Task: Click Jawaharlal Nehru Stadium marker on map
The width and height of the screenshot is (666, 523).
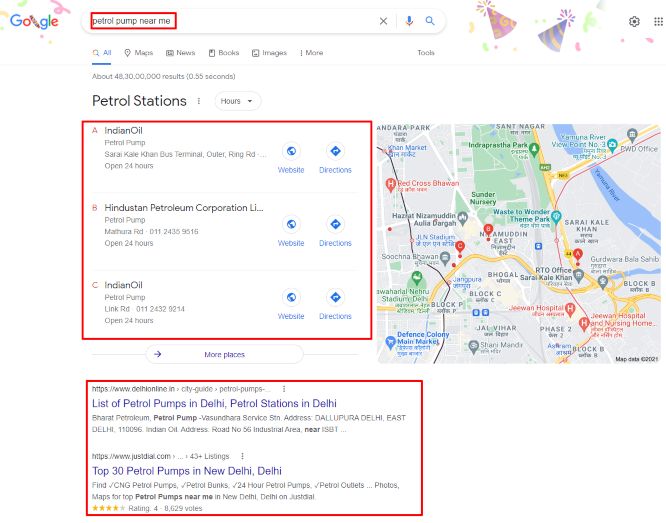Action: tap(417, 279)
